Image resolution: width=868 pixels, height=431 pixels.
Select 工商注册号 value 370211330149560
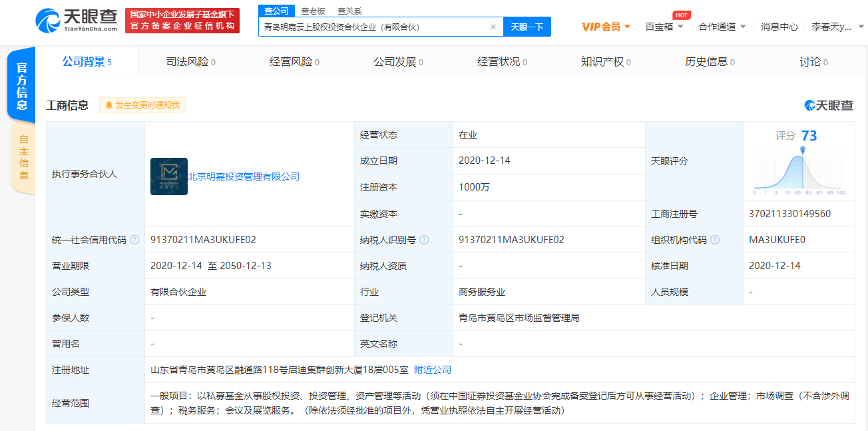(789, 214)
